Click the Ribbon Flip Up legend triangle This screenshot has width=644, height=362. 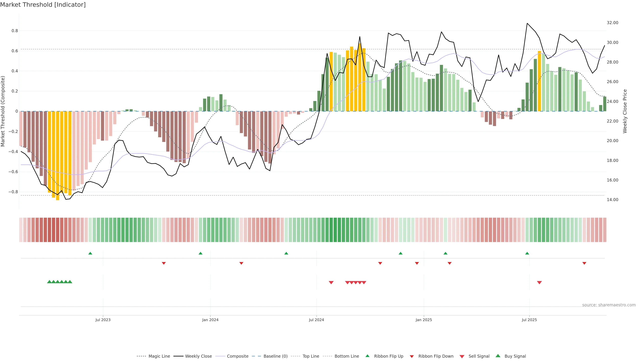[x=367, y=356]
